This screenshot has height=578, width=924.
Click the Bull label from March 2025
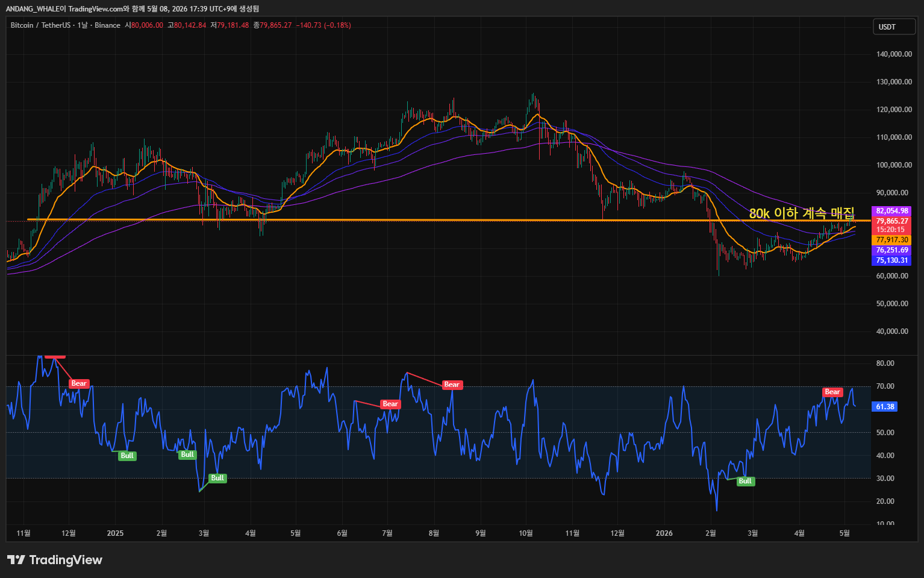pyautogui.click(x=217, y=479)
